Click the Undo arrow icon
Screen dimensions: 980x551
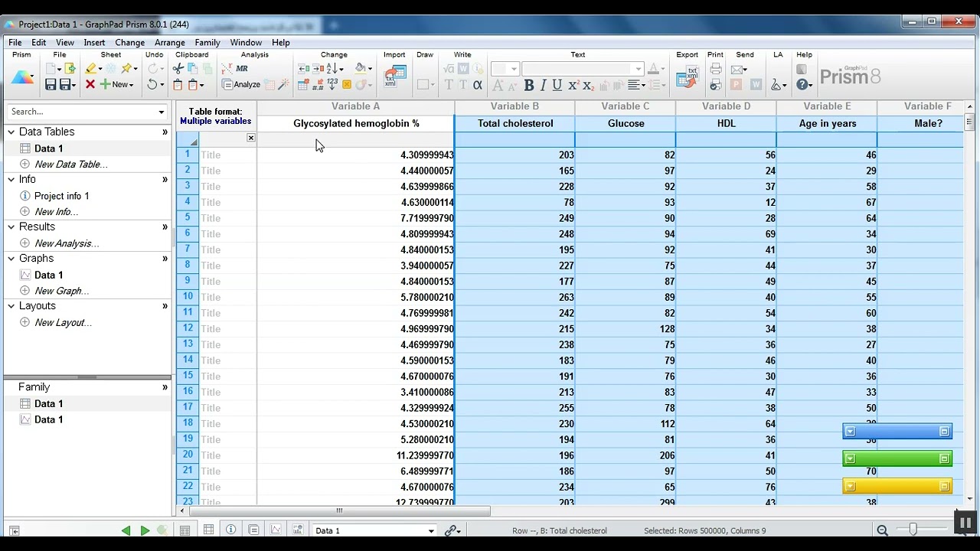(x=152, y=85)
